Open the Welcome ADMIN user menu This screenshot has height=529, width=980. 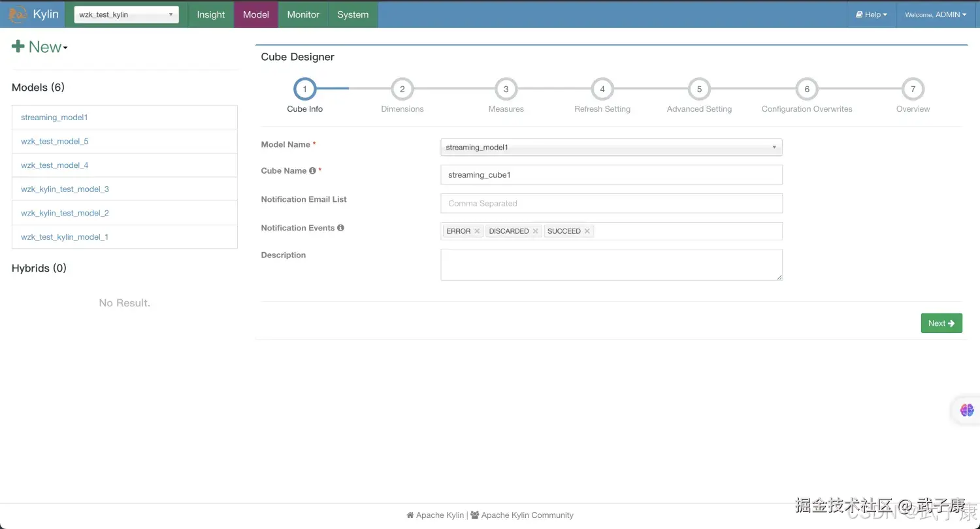pos(936,14)
